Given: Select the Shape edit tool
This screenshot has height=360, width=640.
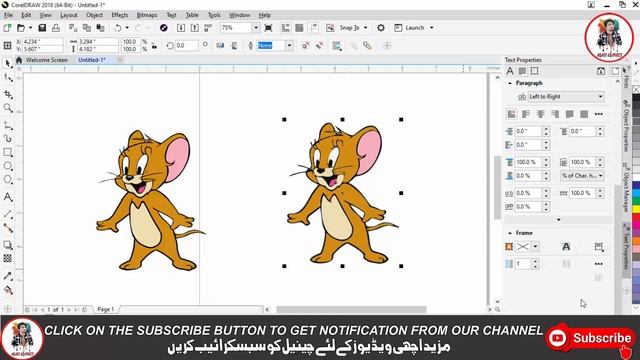Looking at the screenshot, I should point(8,78).
